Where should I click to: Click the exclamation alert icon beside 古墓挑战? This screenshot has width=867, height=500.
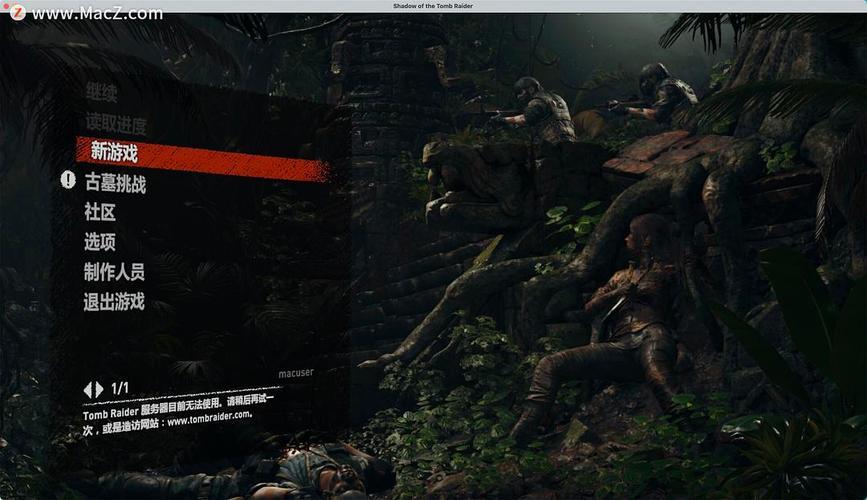click(68, 179)
